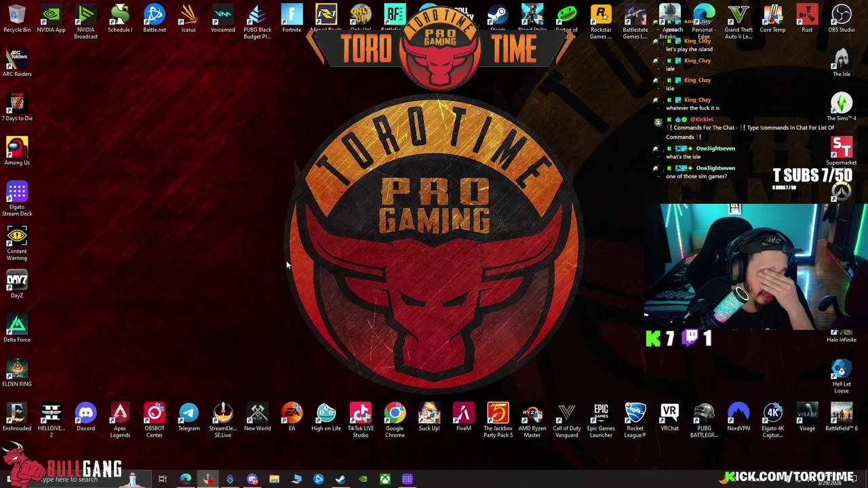The width and height of the screenshot is (868, 488).
Task: Select the VRChat shortcut
Action: pyautogui.click(x=669, y=418)
